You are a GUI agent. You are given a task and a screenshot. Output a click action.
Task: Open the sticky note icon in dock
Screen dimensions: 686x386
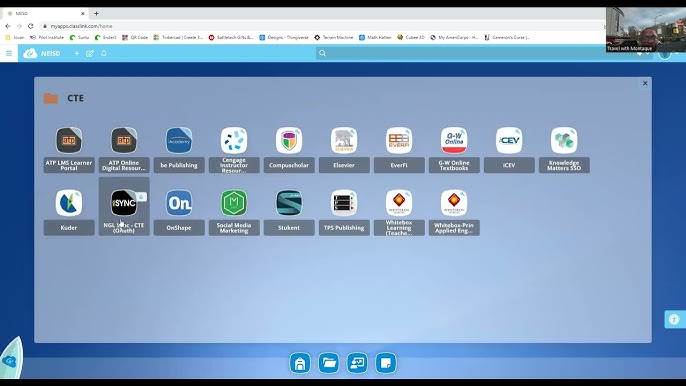click(386, 363)
